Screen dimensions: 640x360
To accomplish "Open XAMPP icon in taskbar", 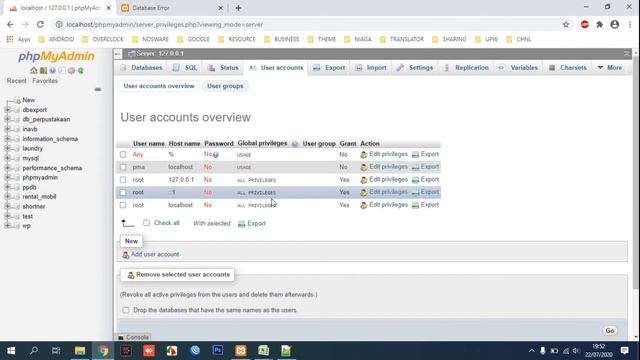I will (x=240, y=351).
